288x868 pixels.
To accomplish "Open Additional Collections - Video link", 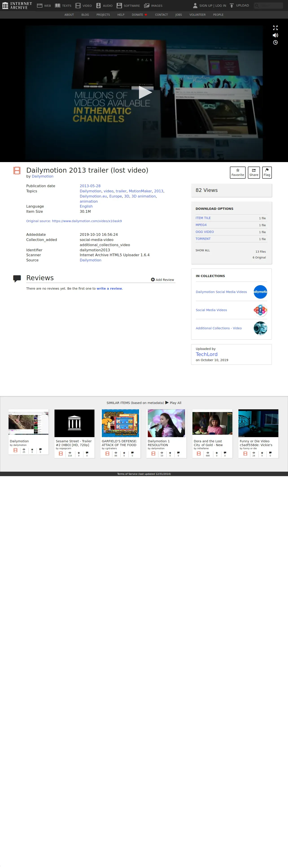I will point(218,328).
